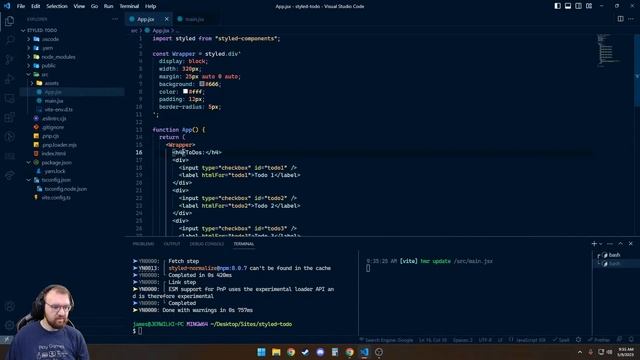Open the Manage gear menu
This screenshot has height=360, width=640.
(x=9, y=325)
